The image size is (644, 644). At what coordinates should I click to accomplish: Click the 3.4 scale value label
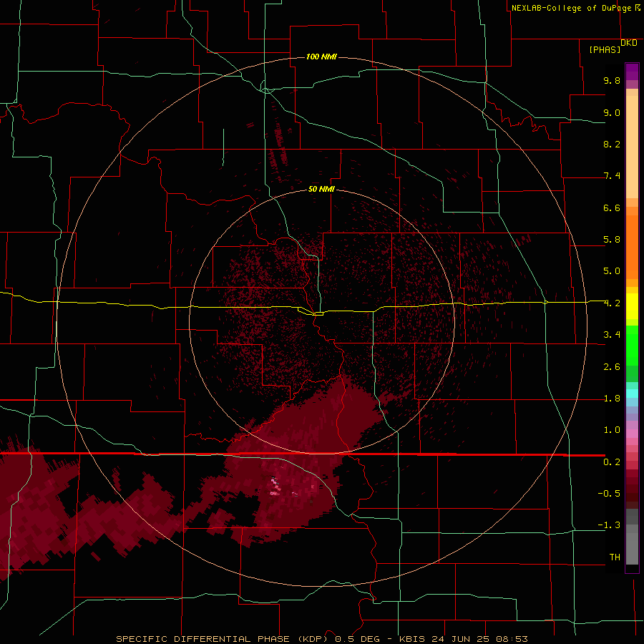(612, 335)
